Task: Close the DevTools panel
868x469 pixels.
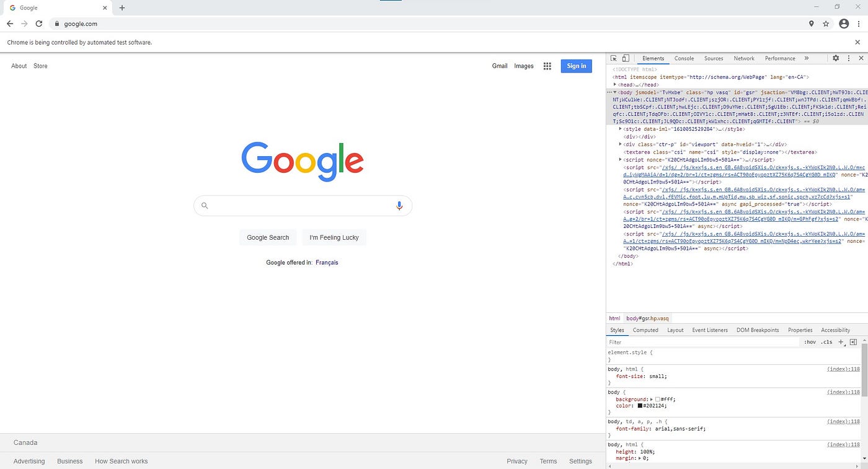Action: [861, 58]
